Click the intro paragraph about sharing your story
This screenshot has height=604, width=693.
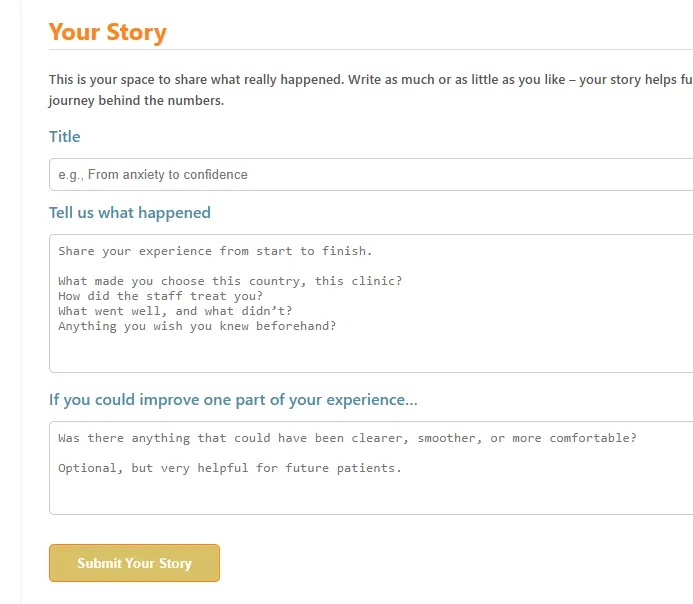371,90
